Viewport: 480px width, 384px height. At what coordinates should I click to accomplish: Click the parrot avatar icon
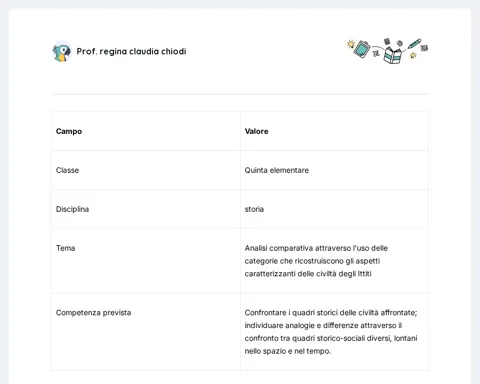click(62, 52)
